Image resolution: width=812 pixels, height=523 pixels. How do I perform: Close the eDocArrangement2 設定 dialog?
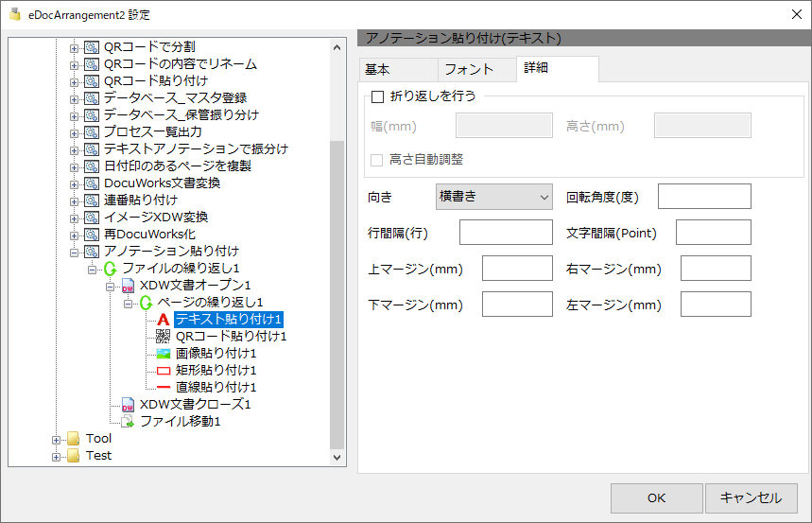(797, 14)
